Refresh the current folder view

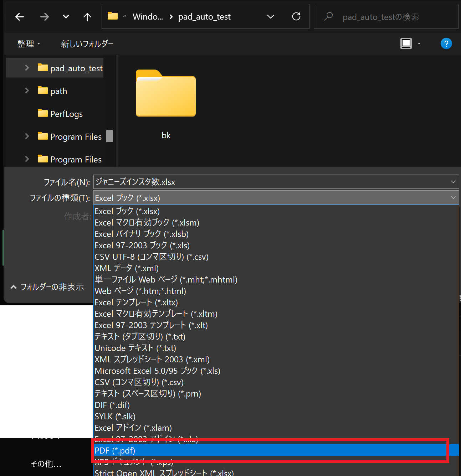(x=296, y=16)
